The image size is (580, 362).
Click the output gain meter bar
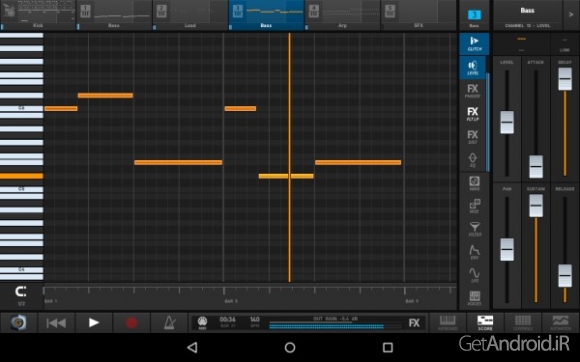tap(335, 326)
